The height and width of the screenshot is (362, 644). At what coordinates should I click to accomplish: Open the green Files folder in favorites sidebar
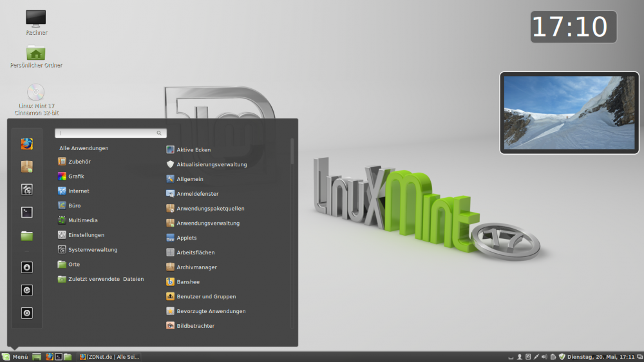click(26, 235)
